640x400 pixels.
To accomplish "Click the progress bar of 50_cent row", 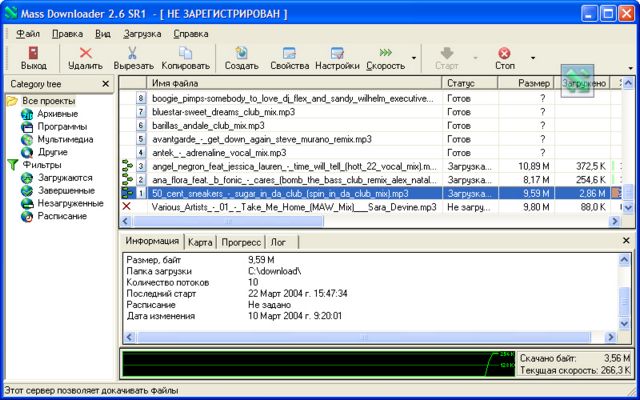I will click(x=617, y=193).
